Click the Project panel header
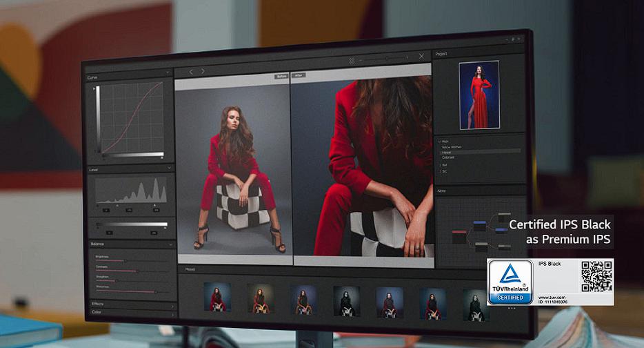This screenshot has height=348, width=644. pos(479,53)
